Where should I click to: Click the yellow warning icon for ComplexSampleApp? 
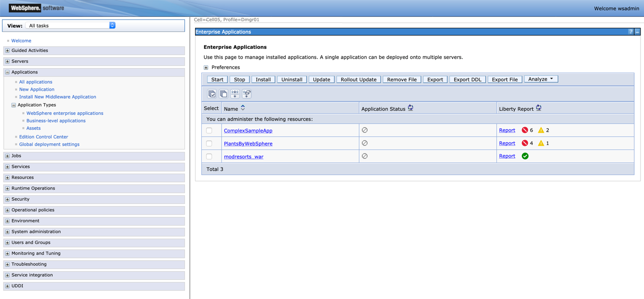pos(541,130)
